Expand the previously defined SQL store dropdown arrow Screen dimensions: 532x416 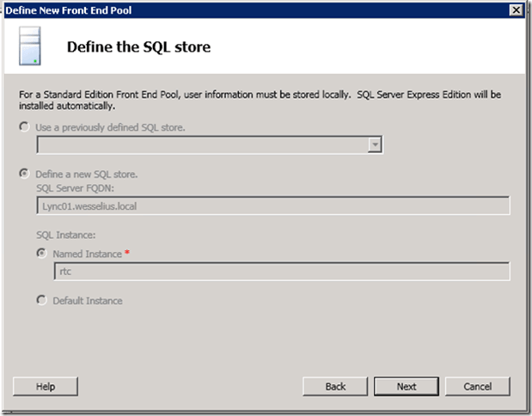tap(374, 144)
